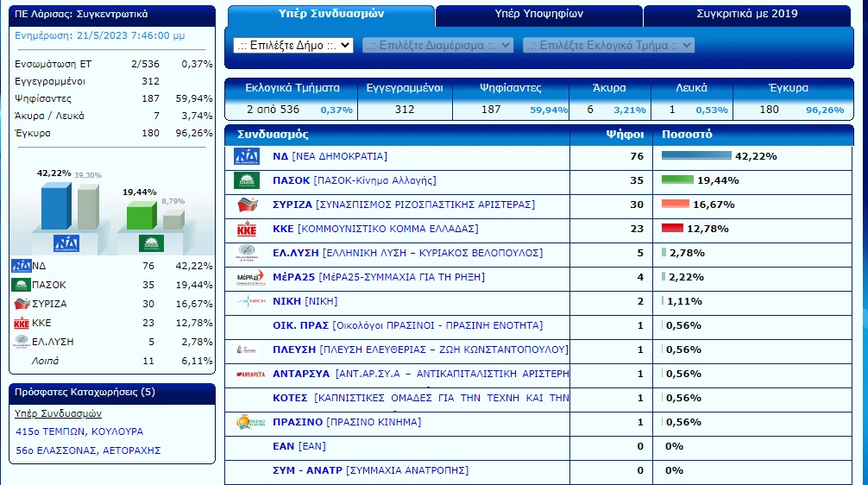Screen dimensions: 868x485
Task: Click the ΣΥΡΙΖΑ flag logo in results table
Action: point(247,205)
